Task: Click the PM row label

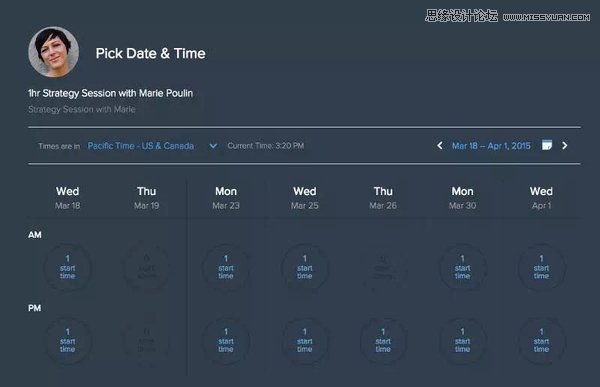Action: click(34, 308)
